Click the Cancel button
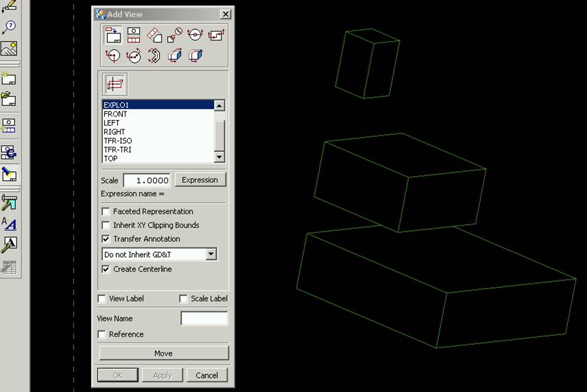The image size is (587, 392). point(207,376)
